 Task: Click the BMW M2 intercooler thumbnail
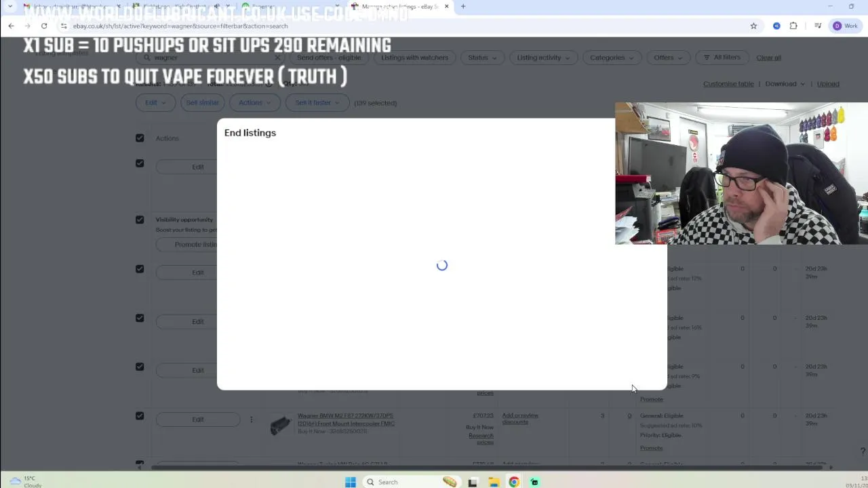tap(280, 425)
